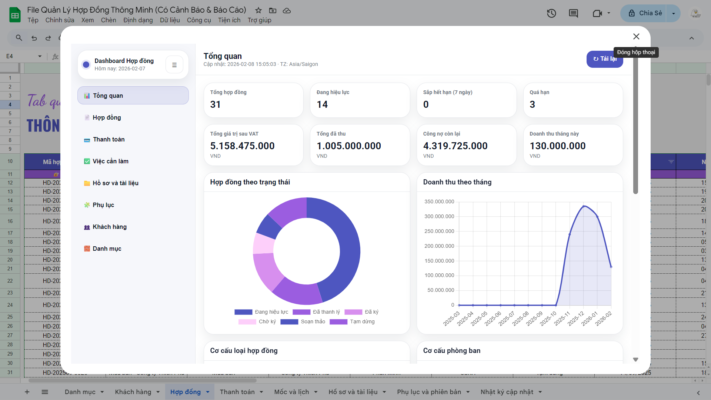Click the Tải lại reload button
The width and height of the screenshot is (711, 400).
604,59
